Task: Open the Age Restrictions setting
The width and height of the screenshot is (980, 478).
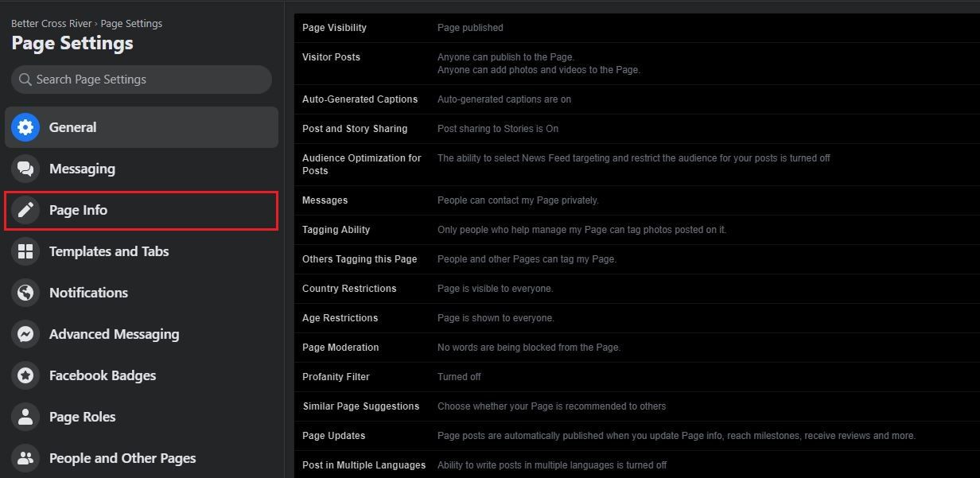Action: pos(637,318)
